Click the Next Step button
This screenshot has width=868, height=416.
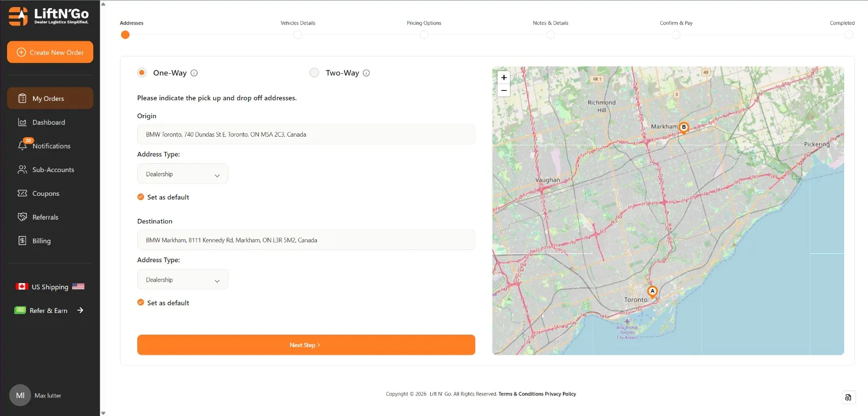point(306,345)
